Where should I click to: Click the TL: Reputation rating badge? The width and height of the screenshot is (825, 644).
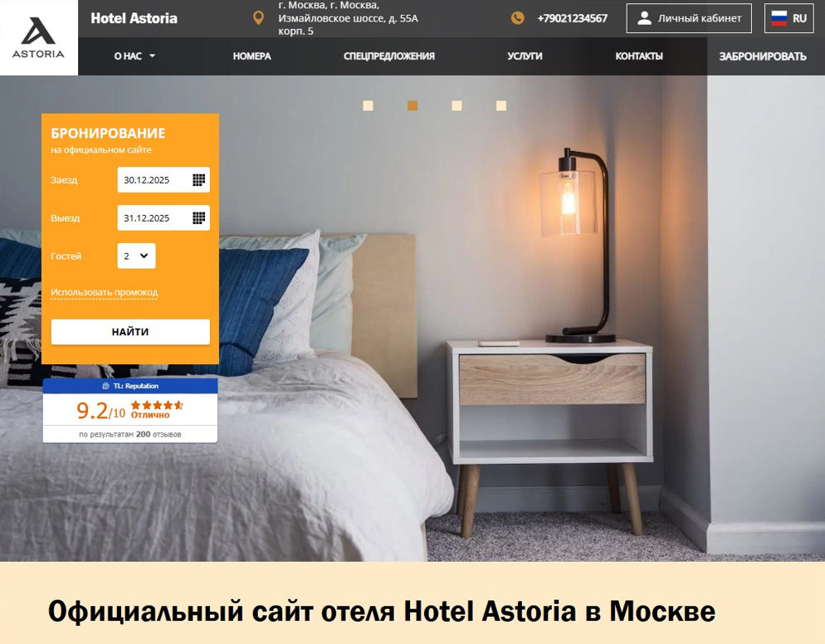(130, 411)
